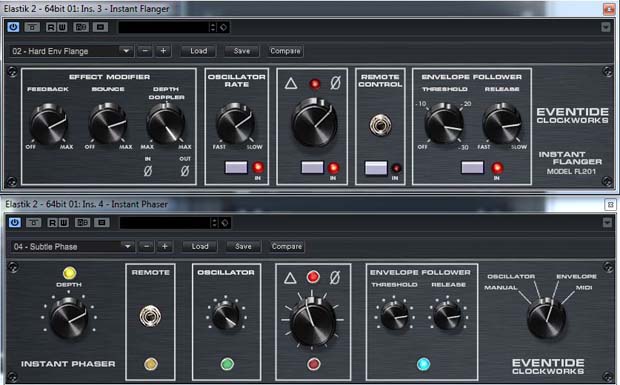The image size is (620, 385).
Task: Click Oscillator knob in Instant Phaser
Action: pos(226,316)
